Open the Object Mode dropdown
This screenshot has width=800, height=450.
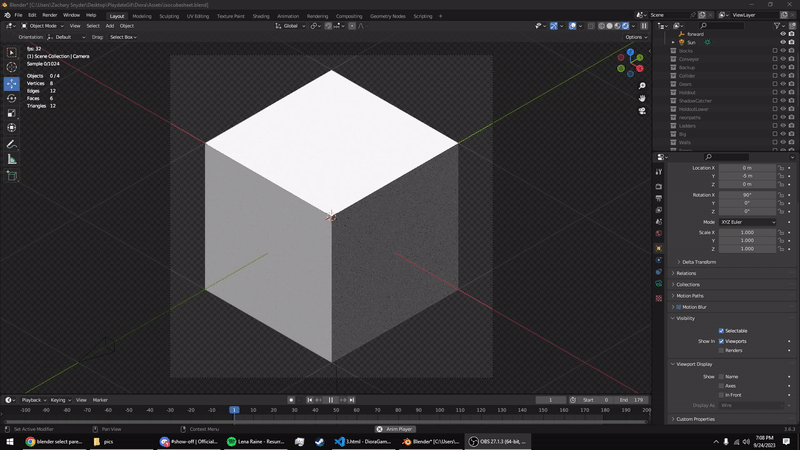42,26
